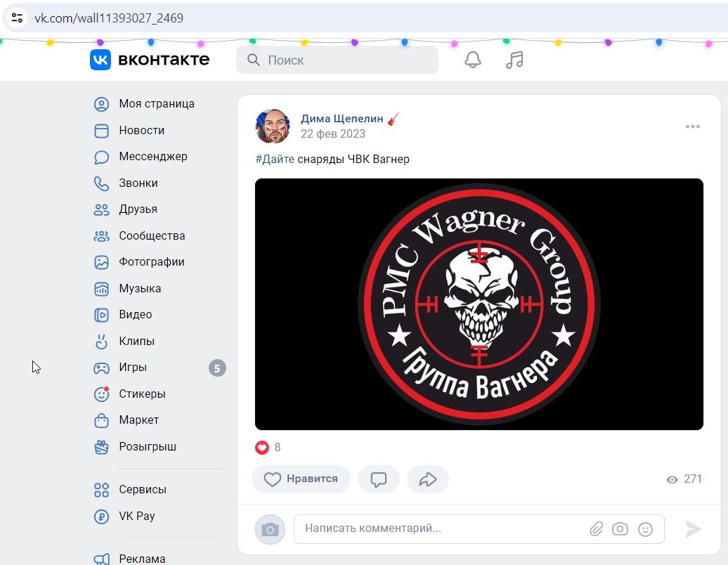Click the Сообщества group icon

tap(101, 236)
